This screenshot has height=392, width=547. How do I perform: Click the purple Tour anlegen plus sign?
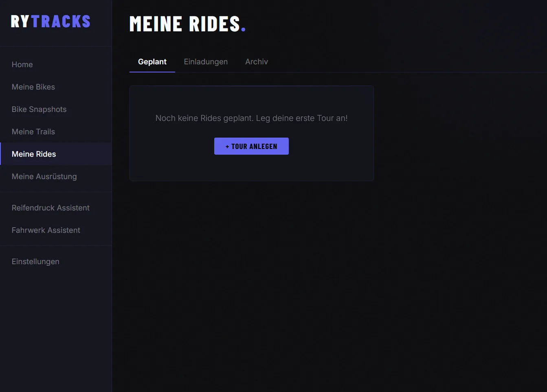point(228,146)
